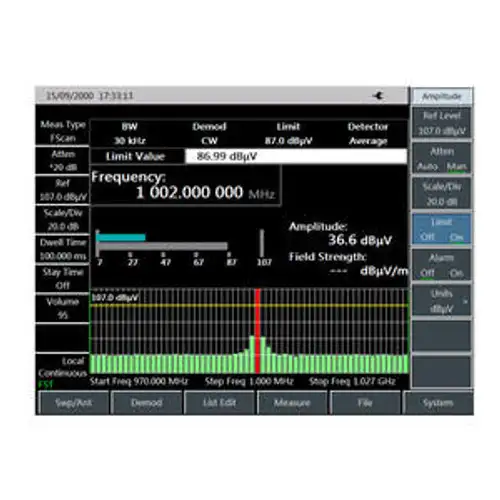Click the 107.0 dBµV label on spectrum graph
Viewport: 500px width, 500px height.
115,297
